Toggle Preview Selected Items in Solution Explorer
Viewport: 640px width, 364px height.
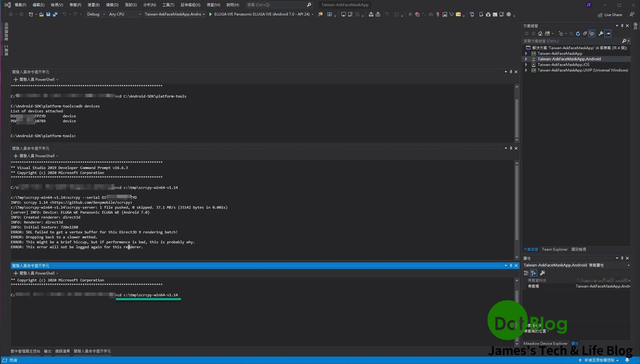[x=608, y=34]
